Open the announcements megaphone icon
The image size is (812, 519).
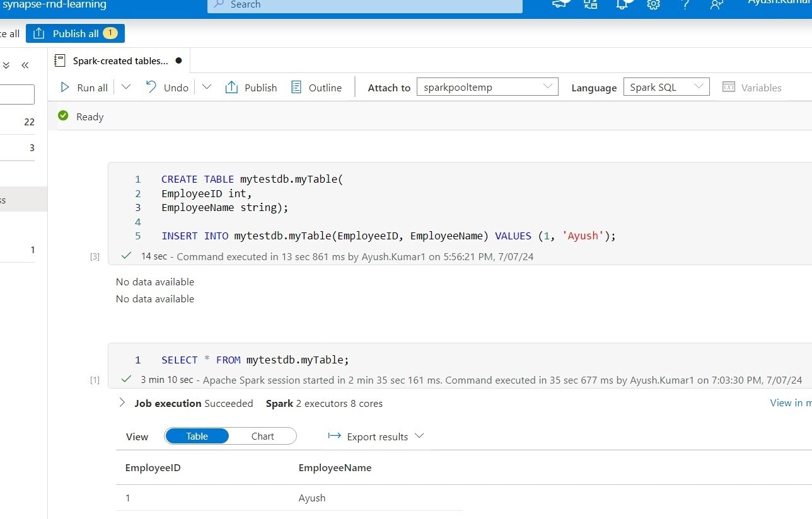(559, 4)
